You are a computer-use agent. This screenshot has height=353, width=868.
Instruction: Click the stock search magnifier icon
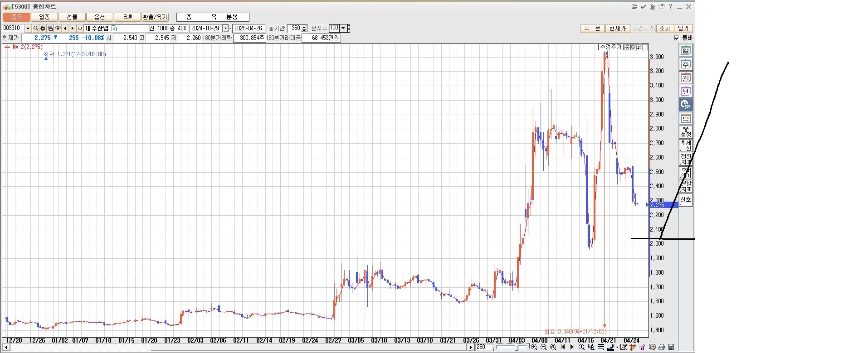pyautogui.click(x=35, y=29)
